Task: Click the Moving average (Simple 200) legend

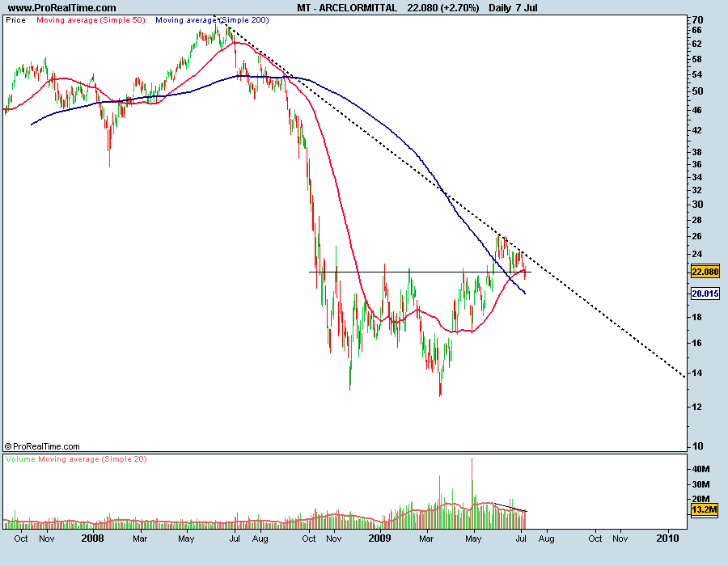Action: pyautogui.click(x=212, y=20)
